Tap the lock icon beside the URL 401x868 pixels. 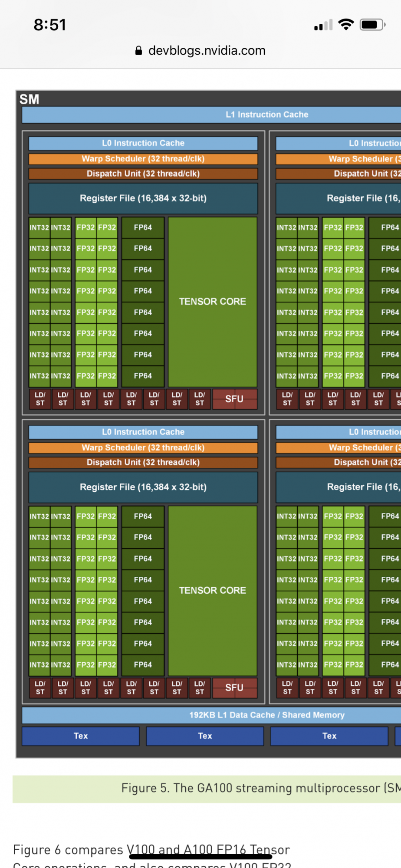click(138, 51)
